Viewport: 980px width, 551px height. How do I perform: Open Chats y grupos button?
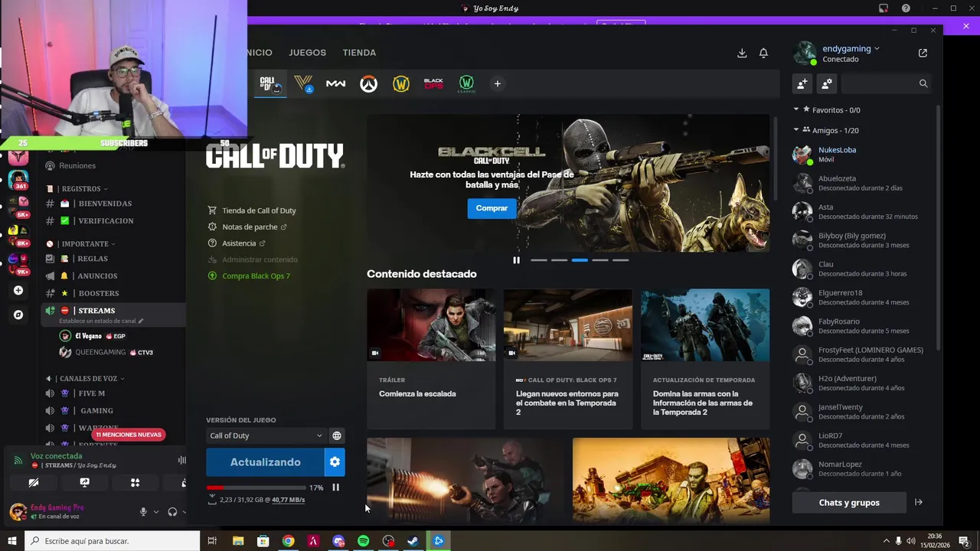(x=849, y=502)
